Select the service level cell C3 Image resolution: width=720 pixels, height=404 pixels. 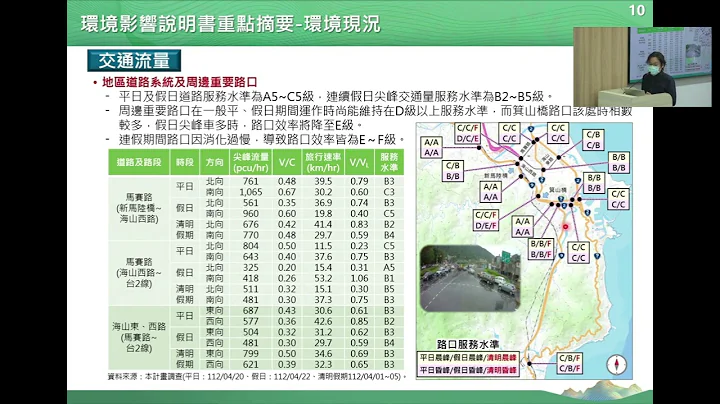click(389, 192)
